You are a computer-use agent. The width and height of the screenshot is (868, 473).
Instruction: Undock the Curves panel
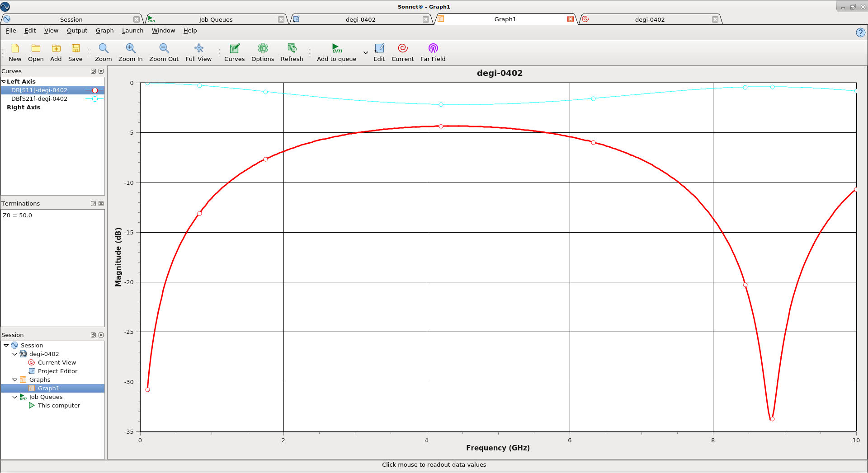click(93, 71)
